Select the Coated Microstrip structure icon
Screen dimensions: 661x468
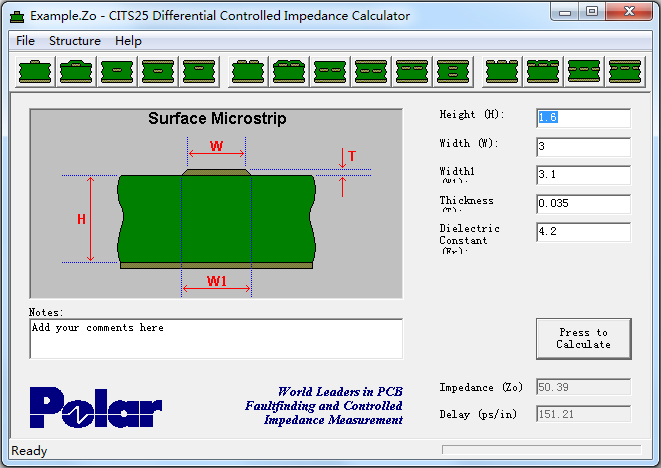tap(76, 71)
